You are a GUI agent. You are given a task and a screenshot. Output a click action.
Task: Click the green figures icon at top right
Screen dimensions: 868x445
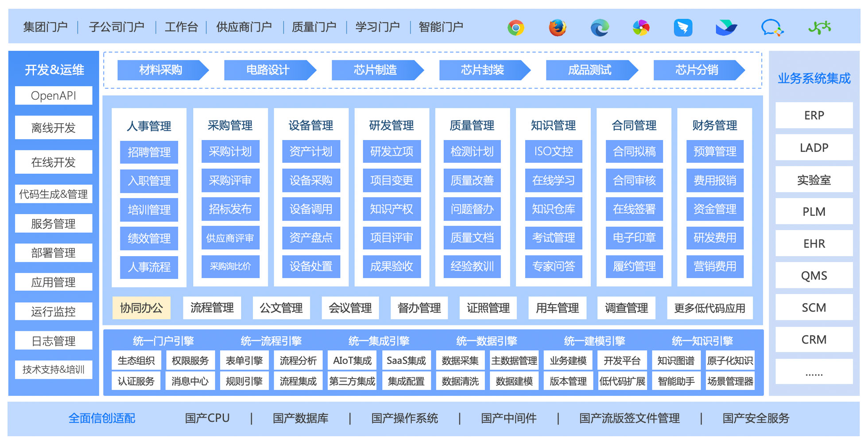click(819, 27)
